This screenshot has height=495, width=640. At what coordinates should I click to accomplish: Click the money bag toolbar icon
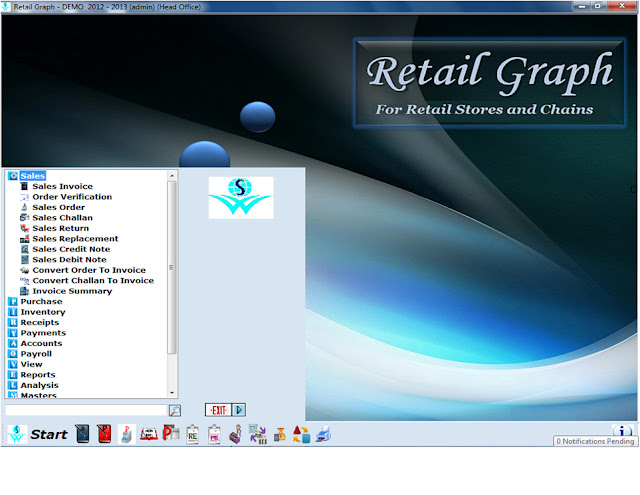(280, 434)
